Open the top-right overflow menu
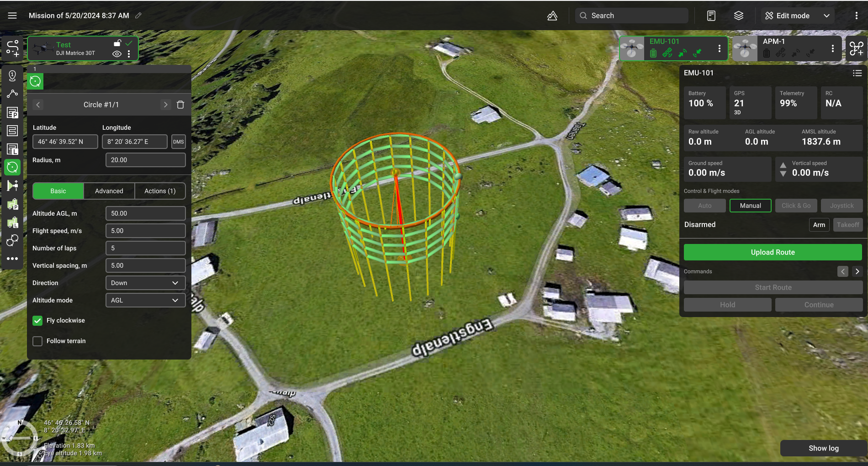This screenshot has width=868, height=466. click(857, 16)
